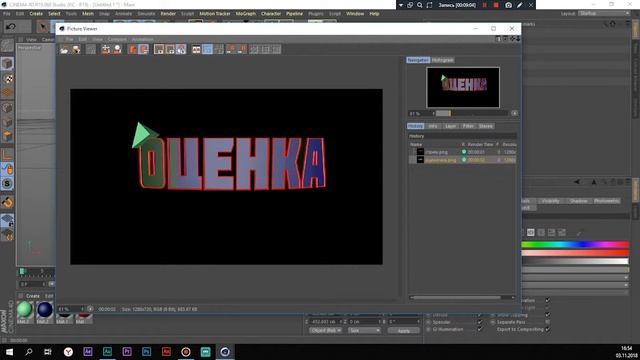The height and width of the screenshot is (360, 640).
Task: Click the zoom percentage field in Picture Viewer status bar
Action: click(70, 309)
